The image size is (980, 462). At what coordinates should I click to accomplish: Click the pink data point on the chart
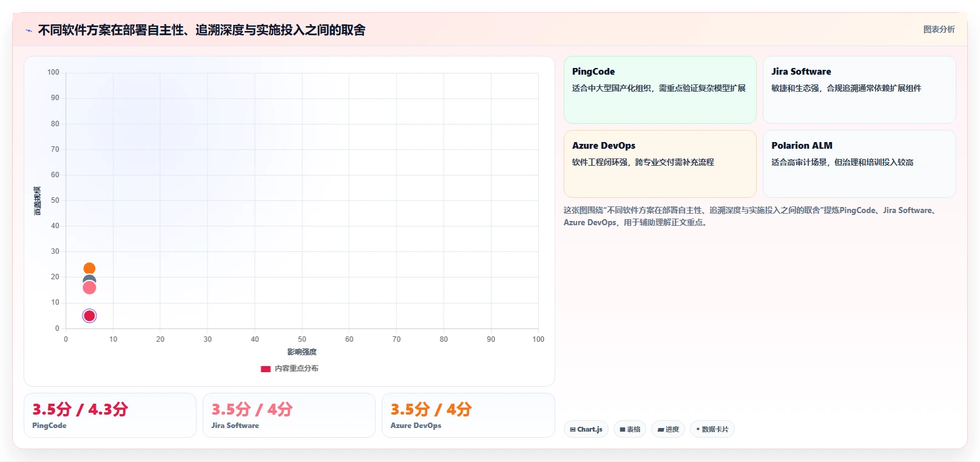[89, 288]
